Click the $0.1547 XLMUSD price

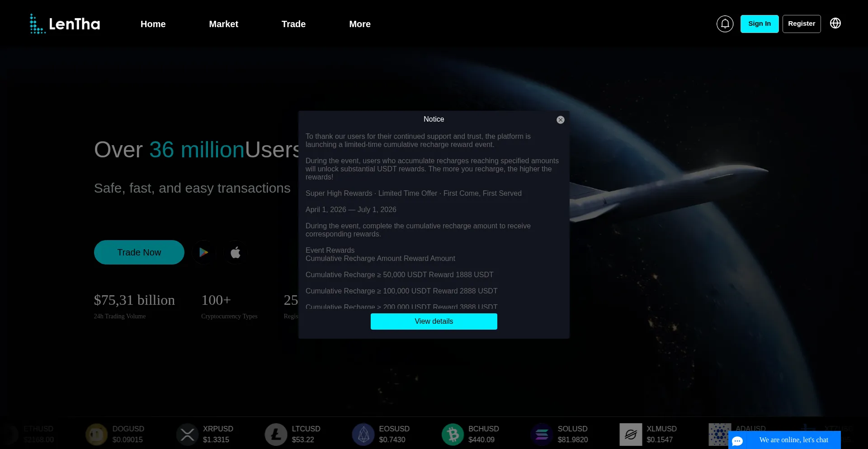tap(660, 440)
